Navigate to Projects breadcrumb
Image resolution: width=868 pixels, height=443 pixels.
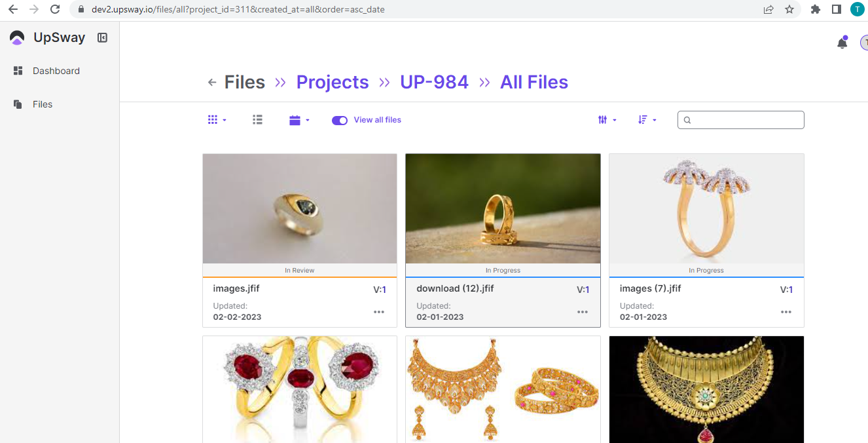333,83
